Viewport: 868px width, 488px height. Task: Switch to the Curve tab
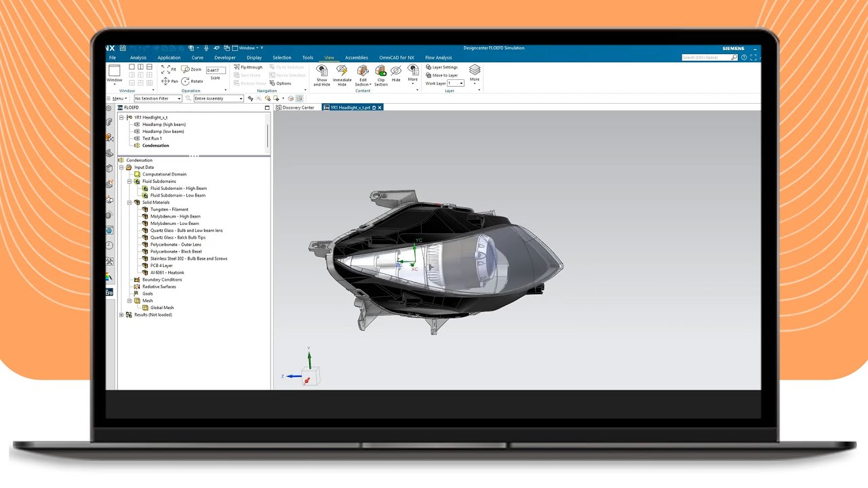click(x=197, y=58)
